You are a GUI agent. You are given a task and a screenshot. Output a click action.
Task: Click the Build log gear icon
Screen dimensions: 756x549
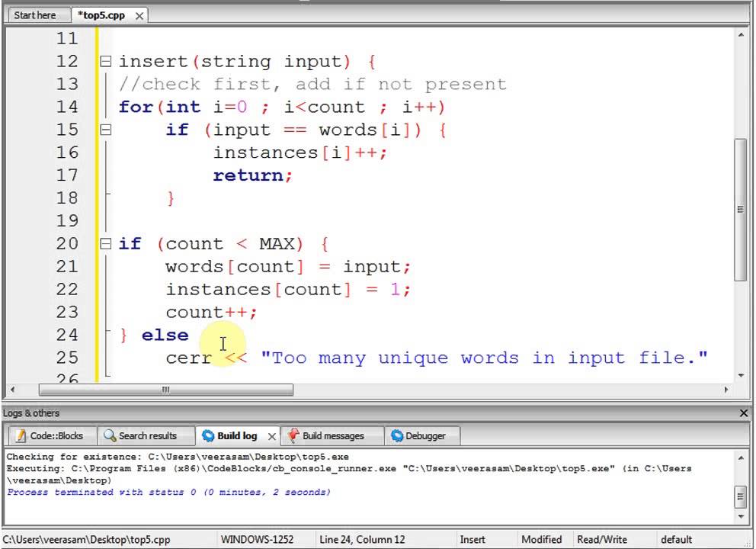(208, 435)
